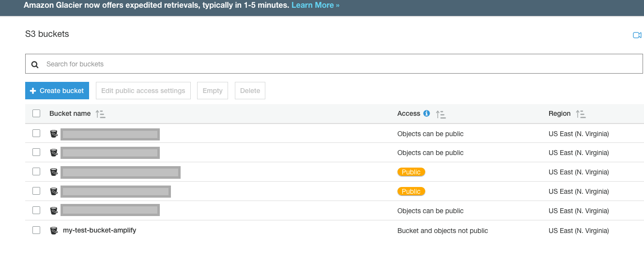Click the search magnifier icon
Image resolution: width=644 pixels, height=264 pixels.
[35, 64]
